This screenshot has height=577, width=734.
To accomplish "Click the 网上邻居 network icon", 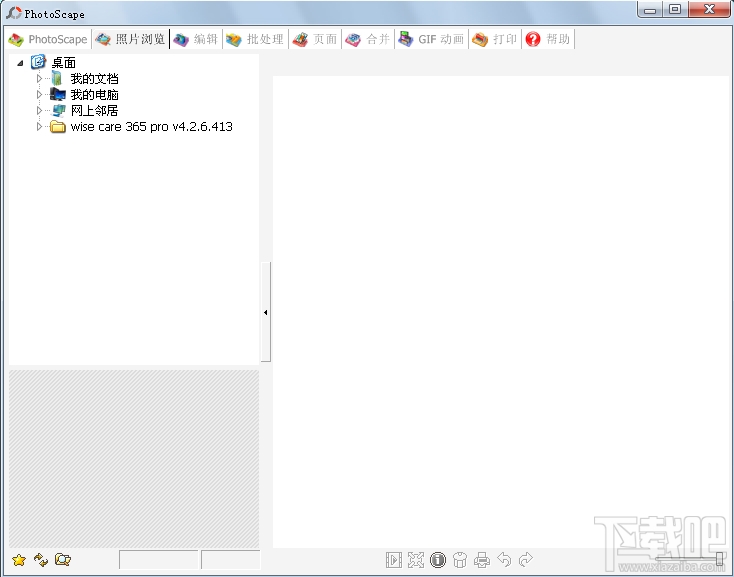I will click(x=58, y=110).
